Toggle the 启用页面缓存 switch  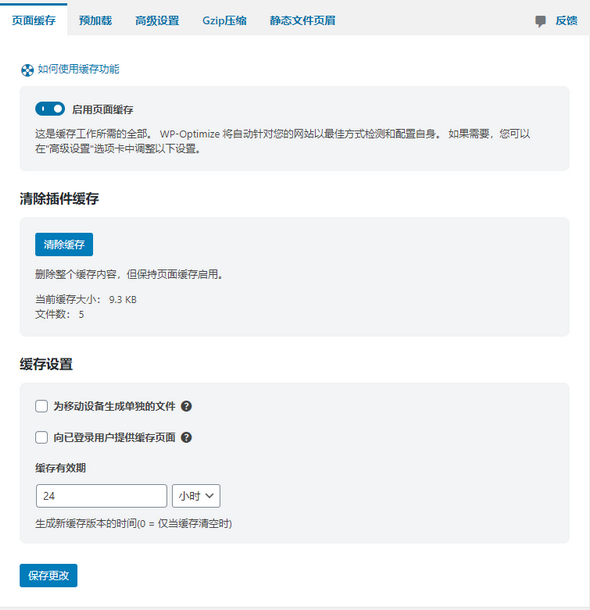(50, 109)
